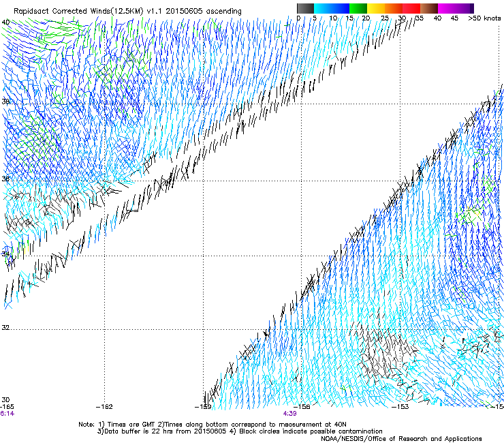Click the latitude label 32
The width and height of the screenshot is (504, 443).
pos(5,328)
